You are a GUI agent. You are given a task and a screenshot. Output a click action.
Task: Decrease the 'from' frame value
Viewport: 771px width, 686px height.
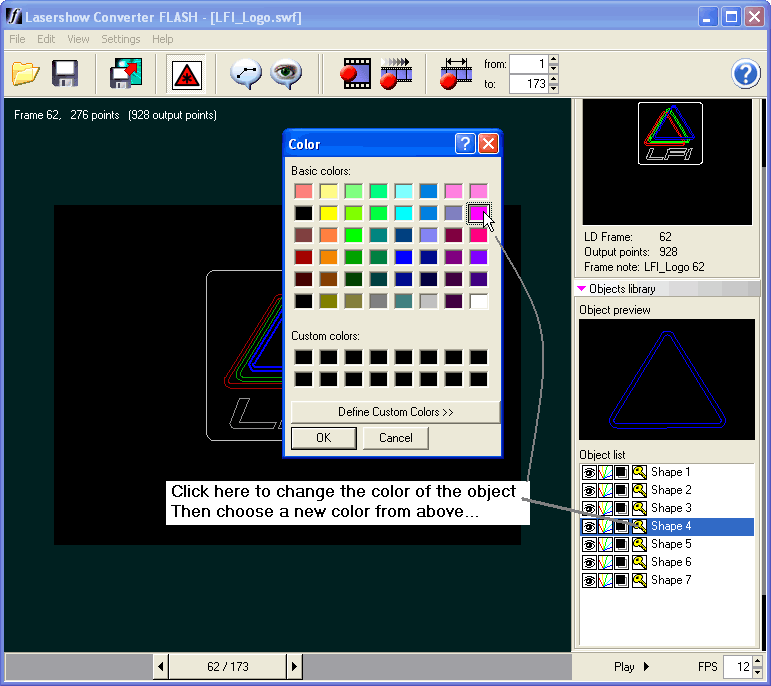pyautogui.click(x=554, y=68)
